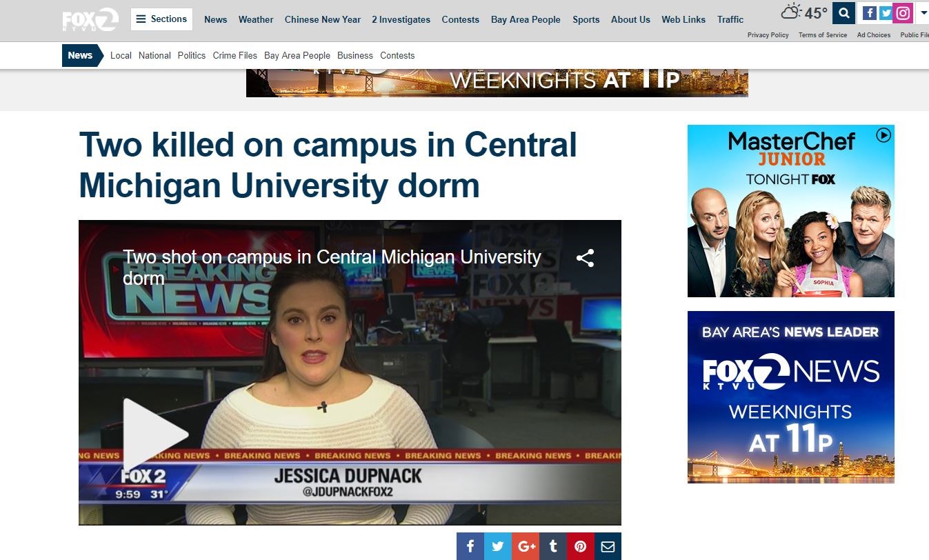Share article using Facebook button below video

pyautogui.click(x=470, y=546)
